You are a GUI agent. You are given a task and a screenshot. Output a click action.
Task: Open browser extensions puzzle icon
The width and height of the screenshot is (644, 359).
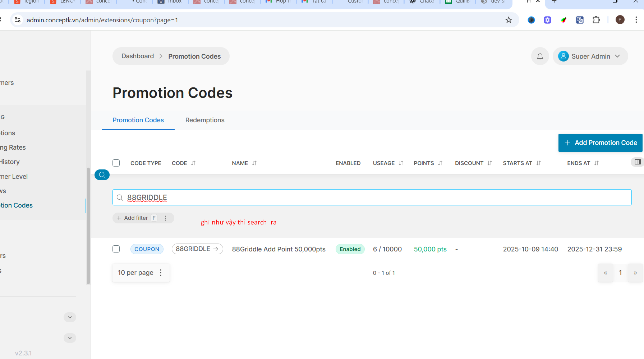pyautogui.click(x=596, y=20)
